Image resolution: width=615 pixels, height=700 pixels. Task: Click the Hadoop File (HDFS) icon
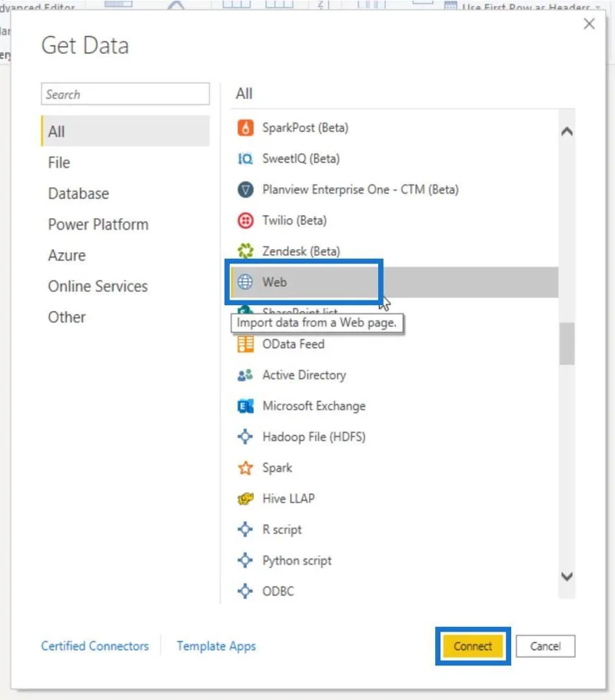[245, 436]
